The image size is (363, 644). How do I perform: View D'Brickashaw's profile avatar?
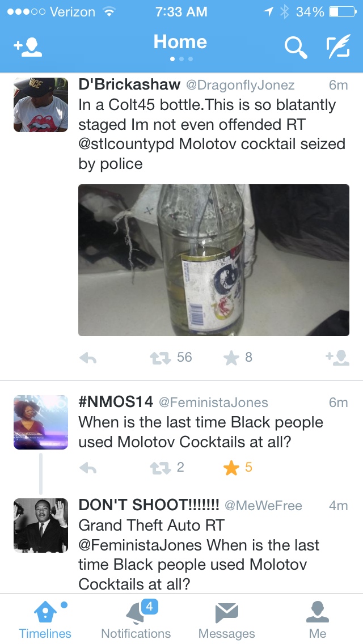41,105
